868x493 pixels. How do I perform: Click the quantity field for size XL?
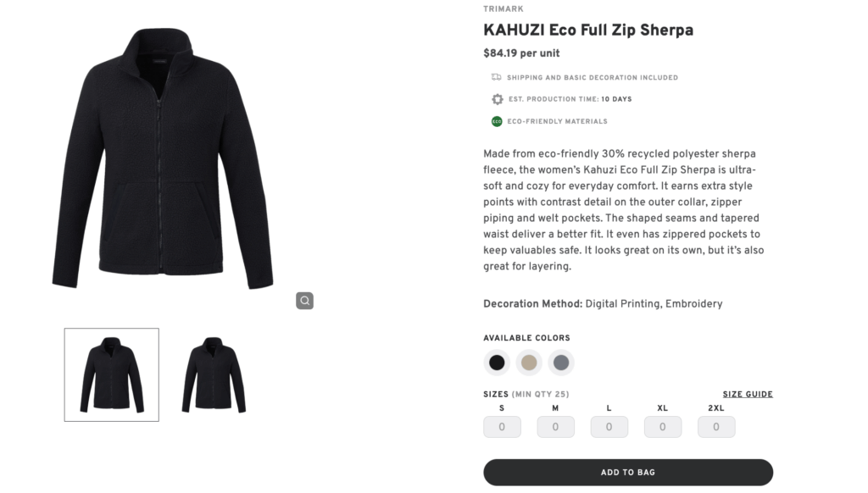(x=663, y=426)
